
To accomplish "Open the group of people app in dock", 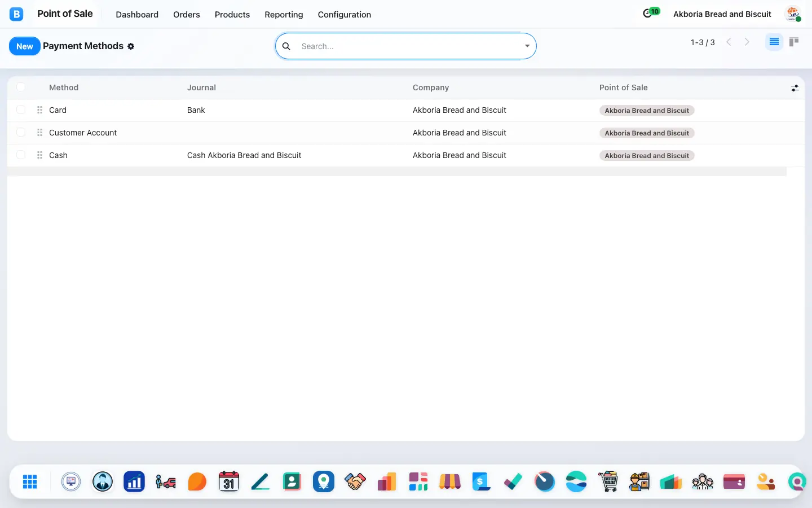I will point(703,481).
